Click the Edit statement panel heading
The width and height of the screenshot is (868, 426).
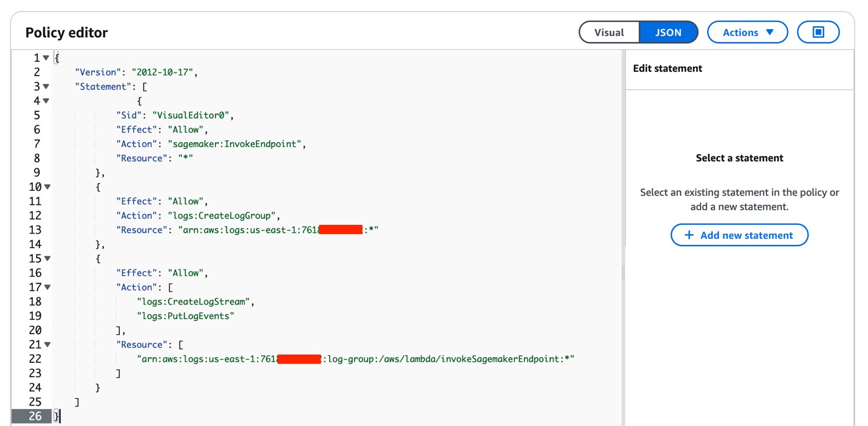[667, 68]
